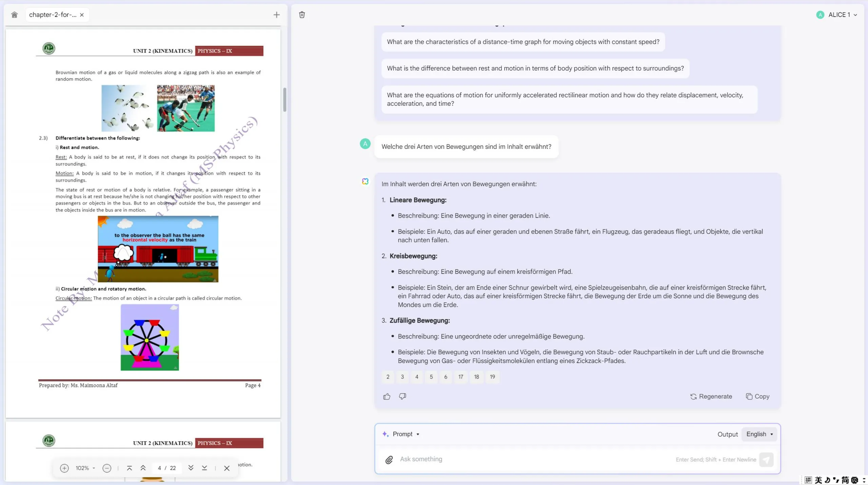The image size is (868, 485).
Task: Give the AI answer a thumbs up
Action: [x=387, y=396]
